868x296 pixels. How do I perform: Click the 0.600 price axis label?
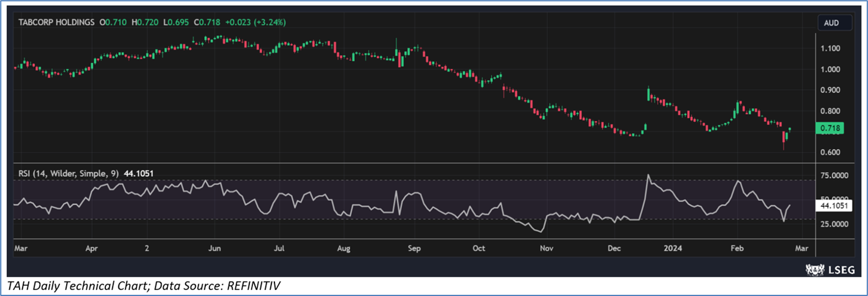[x=830, y=152]
